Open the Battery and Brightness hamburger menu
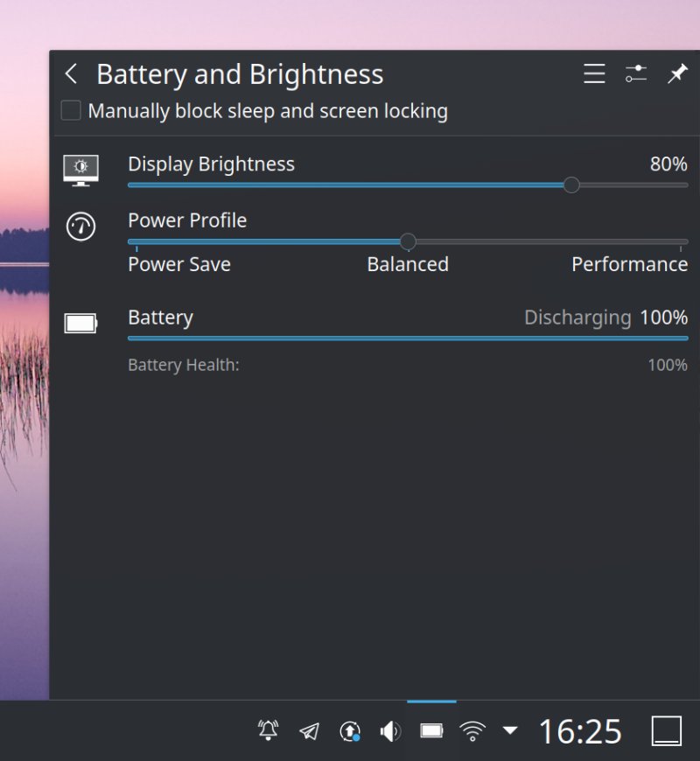The width and height of the screenshot is (700, 761). [x=594, y=74]
